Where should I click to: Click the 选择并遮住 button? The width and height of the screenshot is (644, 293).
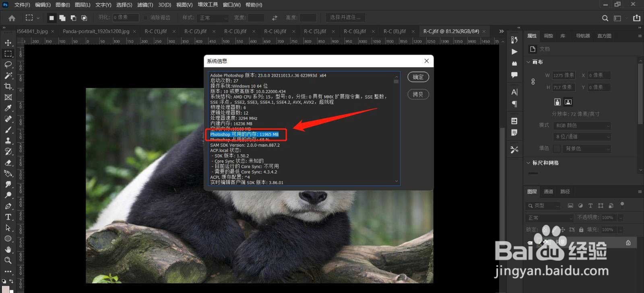(345, 17)
